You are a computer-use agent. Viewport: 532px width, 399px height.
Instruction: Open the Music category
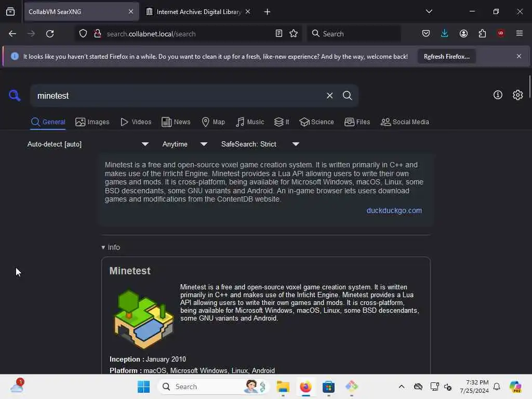250,122
